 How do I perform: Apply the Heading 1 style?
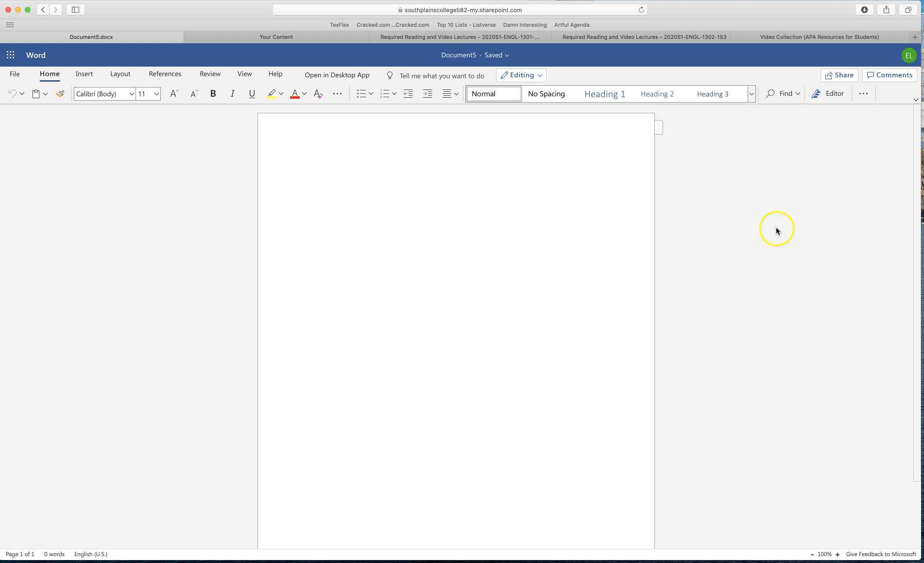coord(604,93)
